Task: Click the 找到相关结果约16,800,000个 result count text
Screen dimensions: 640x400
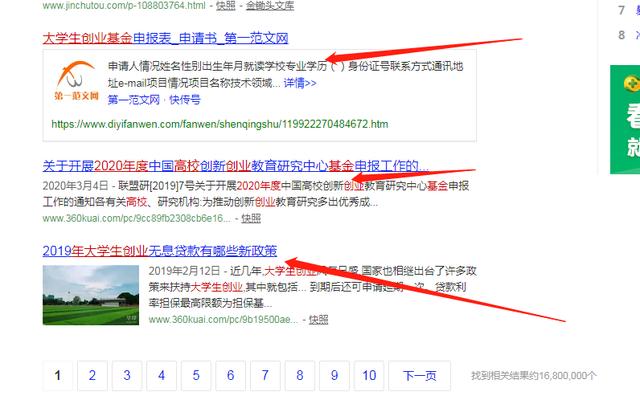Action: click(x=534, y=376)
